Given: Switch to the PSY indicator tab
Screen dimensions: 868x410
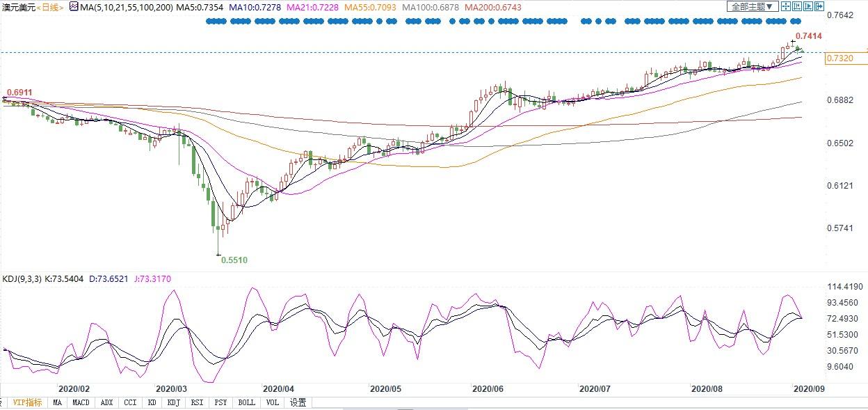Looking at the screenshot, I should [220, 402].
